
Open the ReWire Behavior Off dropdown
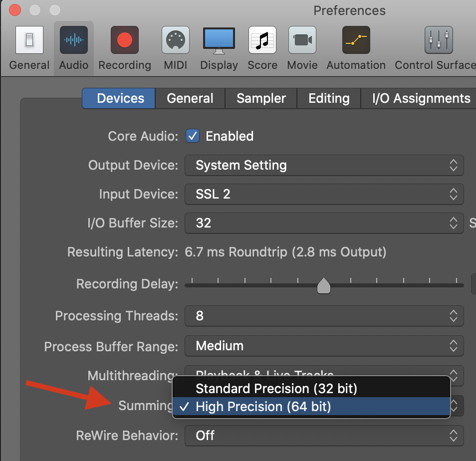tap(324, 436)
